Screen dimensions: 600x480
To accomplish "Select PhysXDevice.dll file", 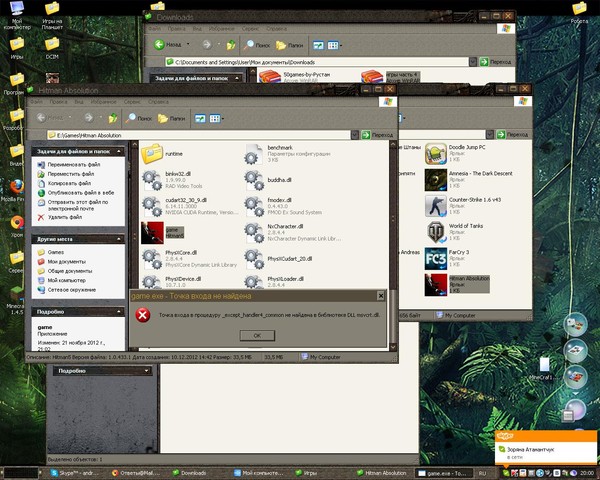I will tap(171, 281).
